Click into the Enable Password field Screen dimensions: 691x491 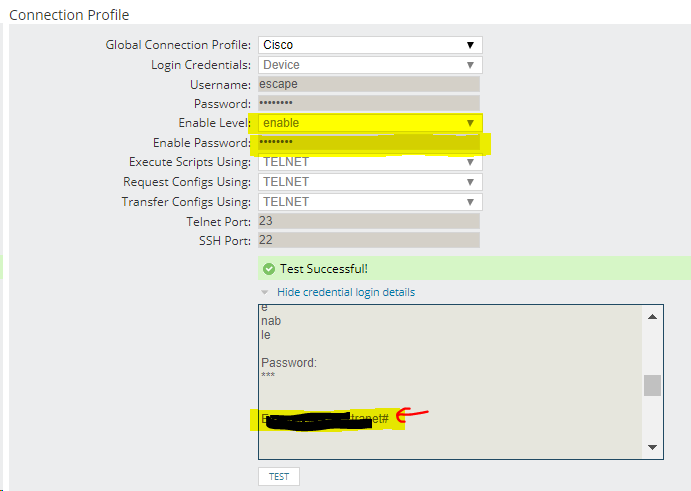(368, 143)
